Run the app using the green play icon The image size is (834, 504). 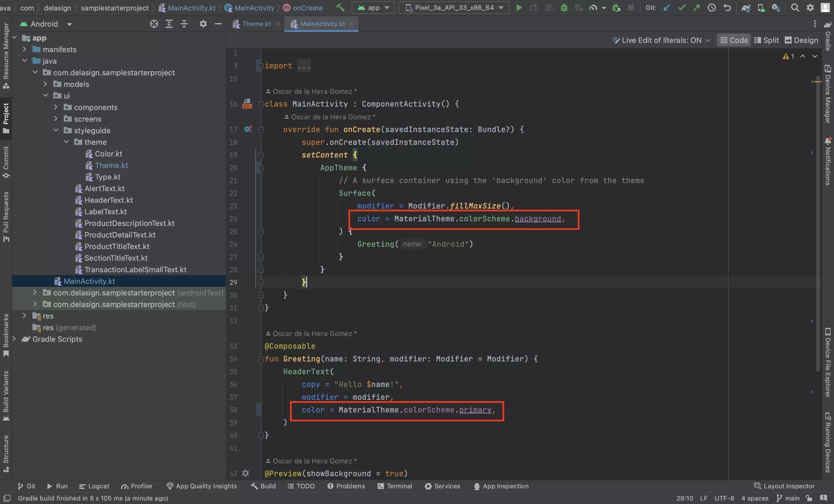pos(519,8)
